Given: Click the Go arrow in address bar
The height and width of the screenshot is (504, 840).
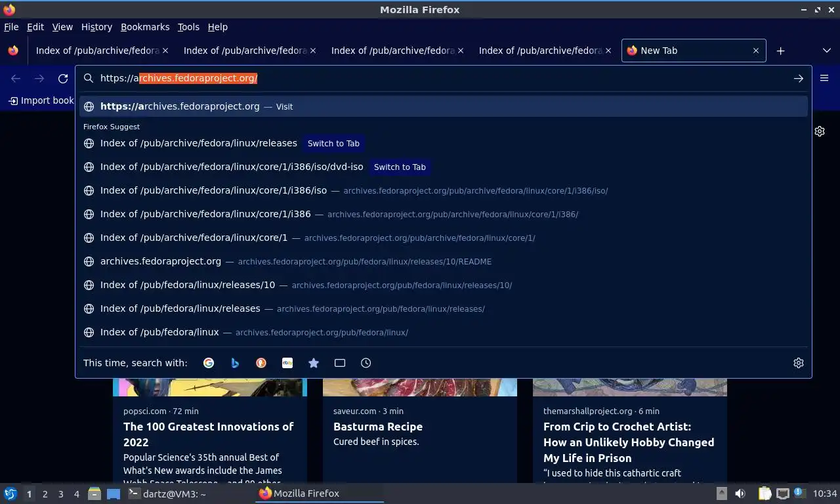Looking at the screenshot, I should point(799,78).
